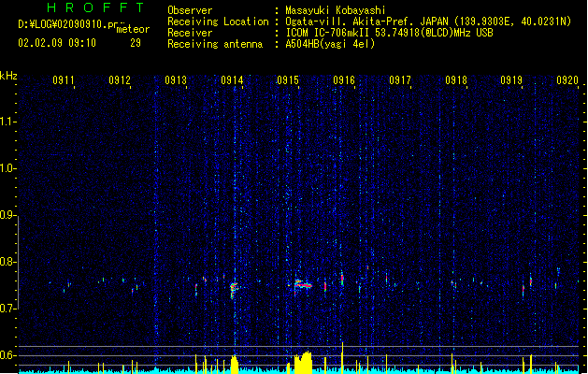Click the 'Receiving antenna' label
Image resolution: width=588 pixels, height=374 pixels.
(215, 44)
